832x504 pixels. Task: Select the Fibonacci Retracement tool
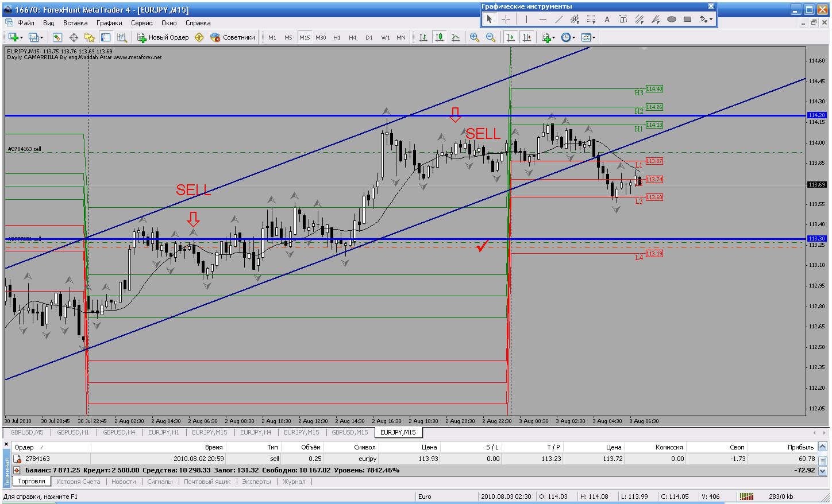point(591,19)
